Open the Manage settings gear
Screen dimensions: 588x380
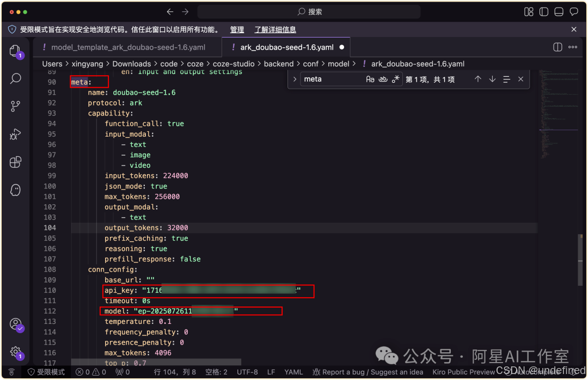point(16,352)
